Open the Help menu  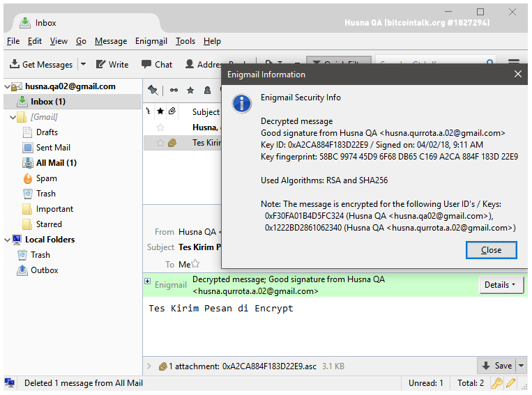pos(212,41)
